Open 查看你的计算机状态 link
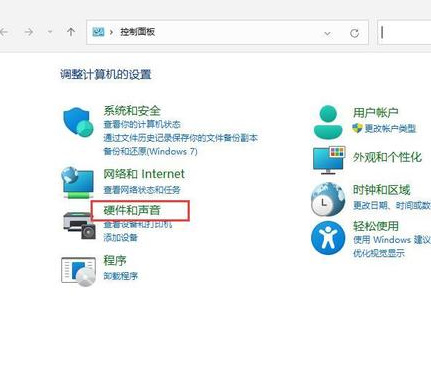This screenshot has width=431, height=384. (x=142, y=124)
